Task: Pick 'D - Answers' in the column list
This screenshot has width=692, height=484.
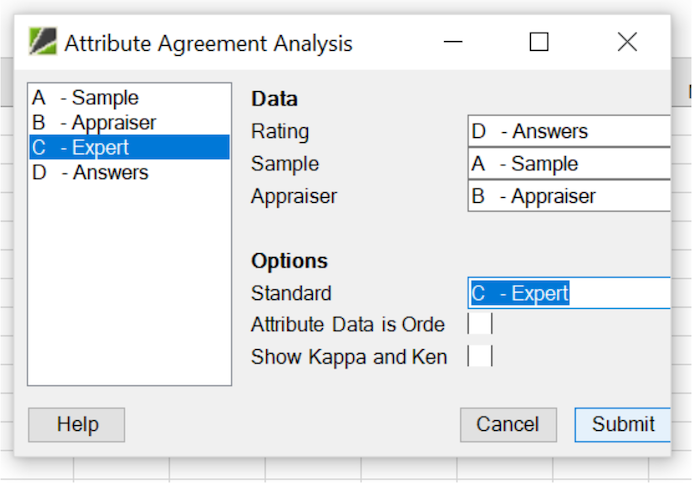Action: pyautogui.click(x=129, y=172)
